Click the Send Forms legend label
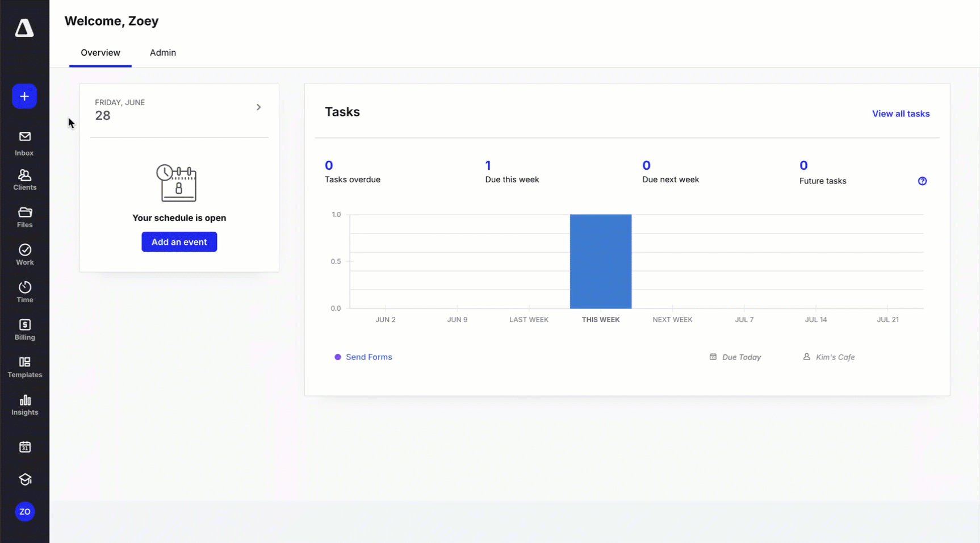Screen dimensions: 980x543 [x=370, y=357]
